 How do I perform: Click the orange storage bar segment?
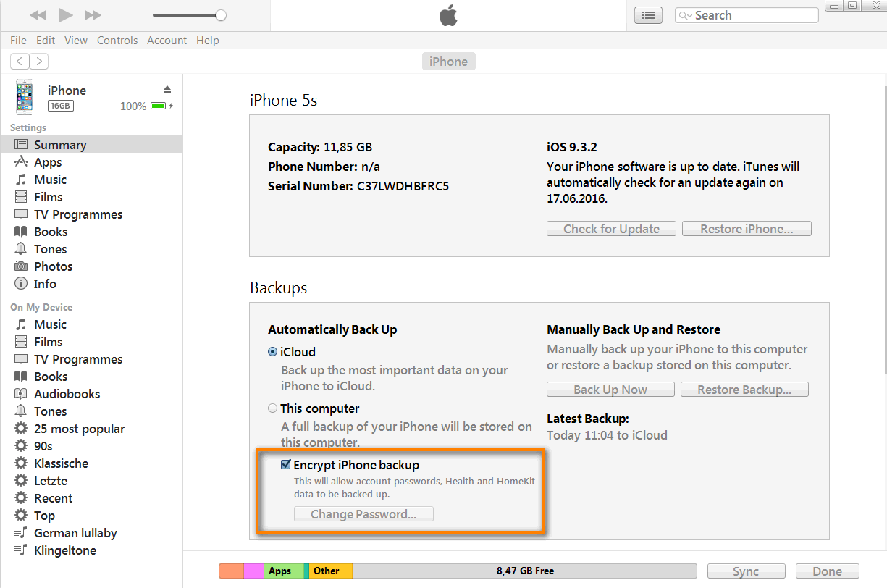231,571
